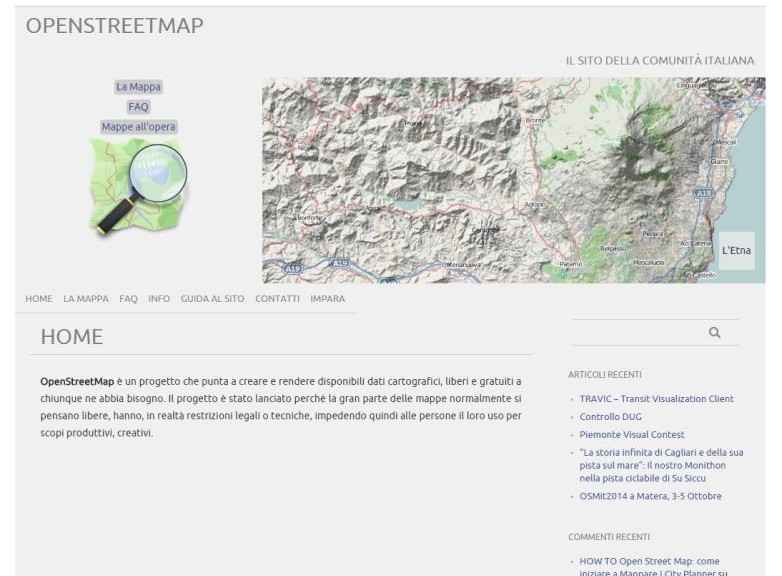Open the La Mappa button link
Screen dimensions: 782x576
coord(138,87)
